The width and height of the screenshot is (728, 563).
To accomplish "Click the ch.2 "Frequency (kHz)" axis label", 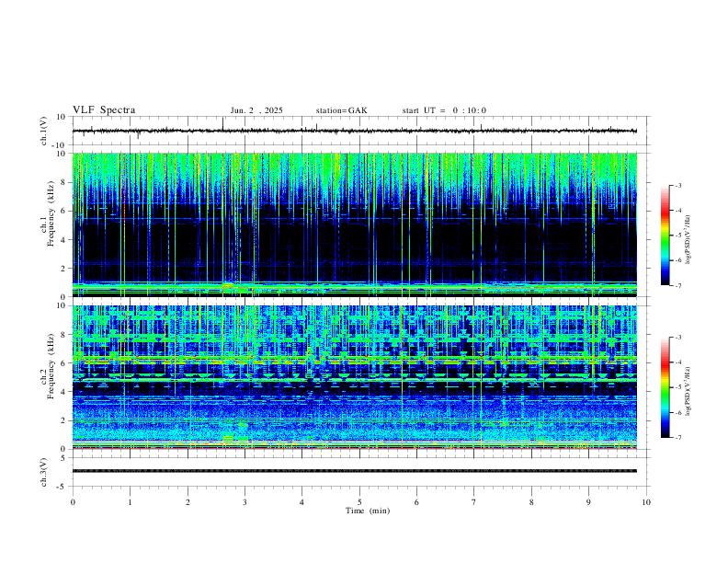I will tap(51, 365).
